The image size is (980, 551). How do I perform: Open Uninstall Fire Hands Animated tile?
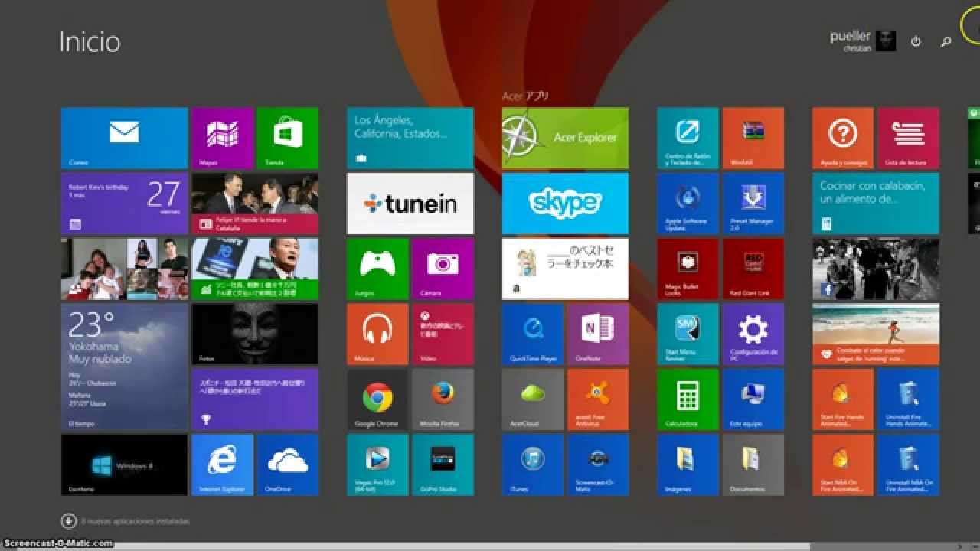[x=909, y=399]
